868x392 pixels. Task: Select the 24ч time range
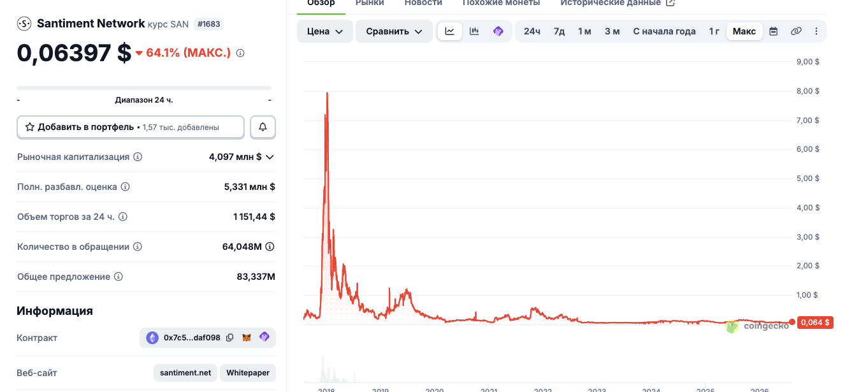pyautogui.click(x=532, y=31)
